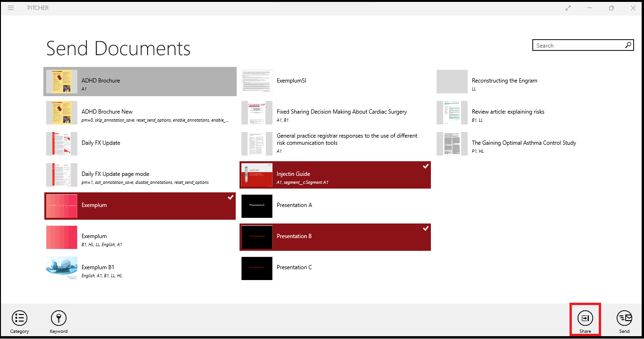Click the search magnifier icon

coord(627,45)
